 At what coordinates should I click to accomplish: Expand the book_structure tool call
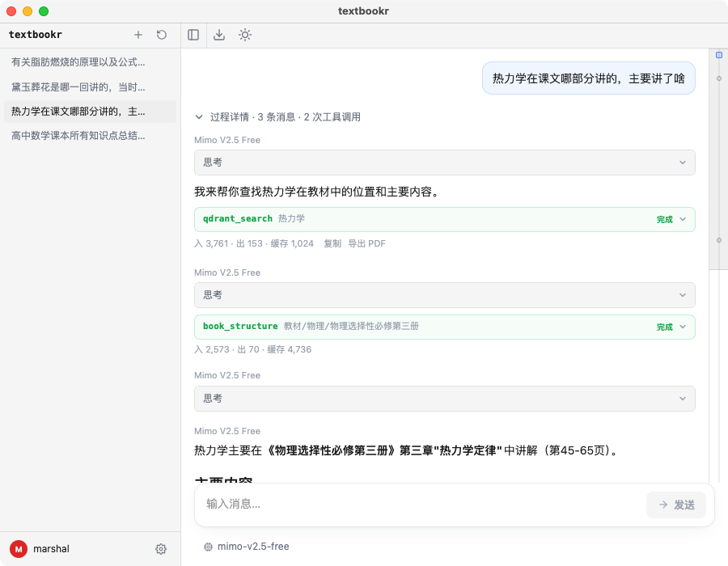pos(444,327)
